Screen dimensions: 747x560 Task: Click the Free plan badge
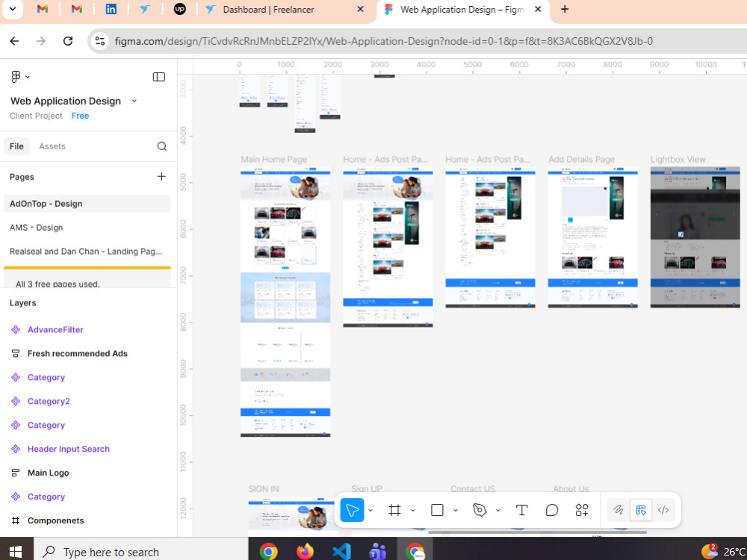tap(80, 116)
